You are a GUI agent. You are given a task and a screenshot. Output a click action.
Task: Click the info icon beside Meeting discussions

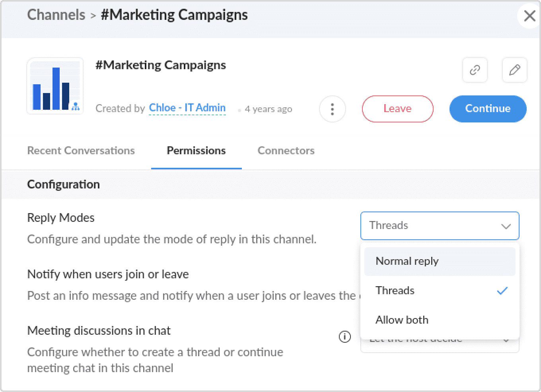click(344, 337)
